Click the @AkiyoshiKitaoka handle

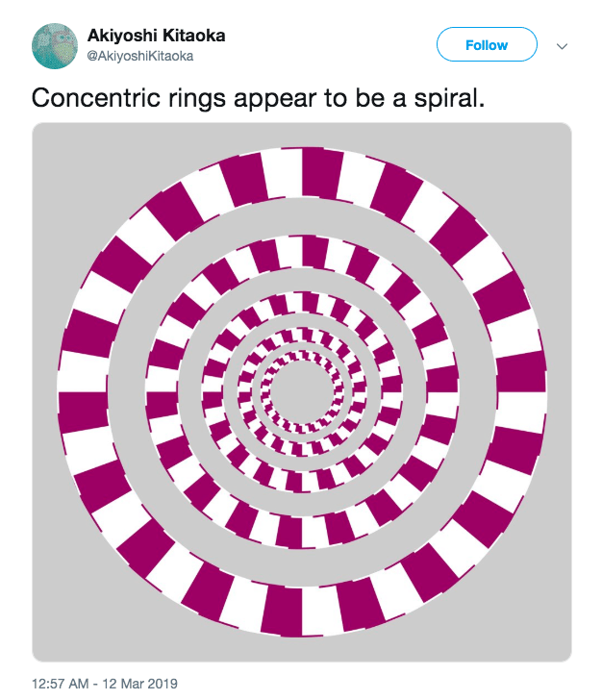140,56
